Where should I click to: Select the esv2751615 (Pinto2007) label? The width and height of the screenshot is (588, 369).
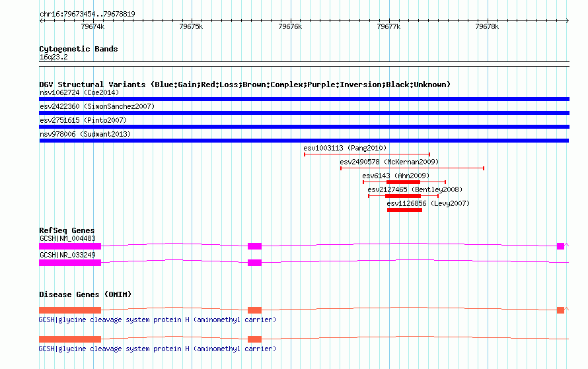[83, 120]
